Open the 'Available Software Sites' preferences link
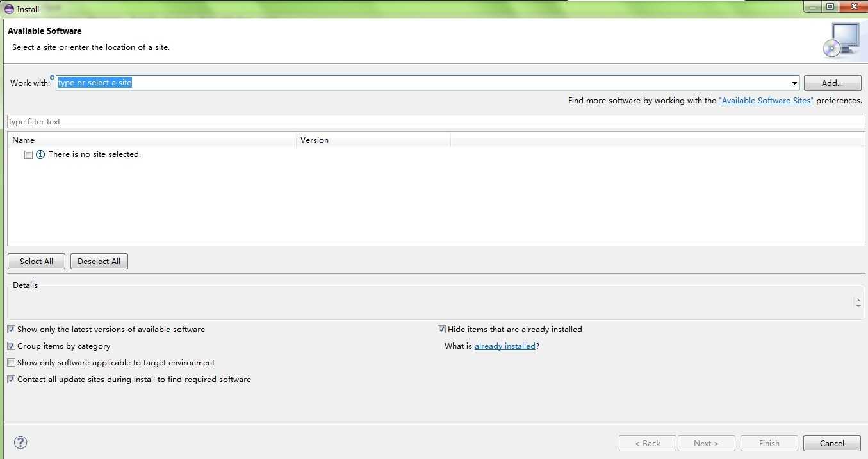 (766, 101)
